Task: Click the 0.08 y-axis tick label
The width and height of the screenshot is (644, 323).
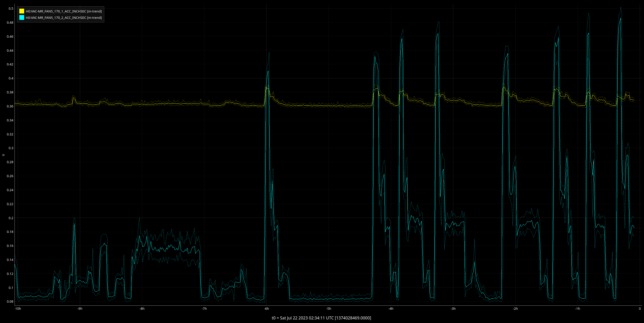Action: [10, 302]
